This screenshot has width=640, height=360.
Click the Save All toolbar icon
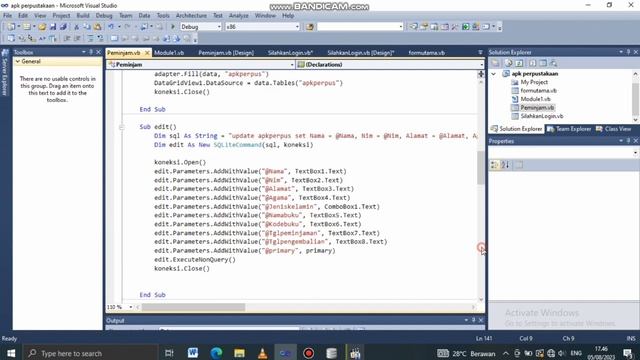tap(63, 27)
